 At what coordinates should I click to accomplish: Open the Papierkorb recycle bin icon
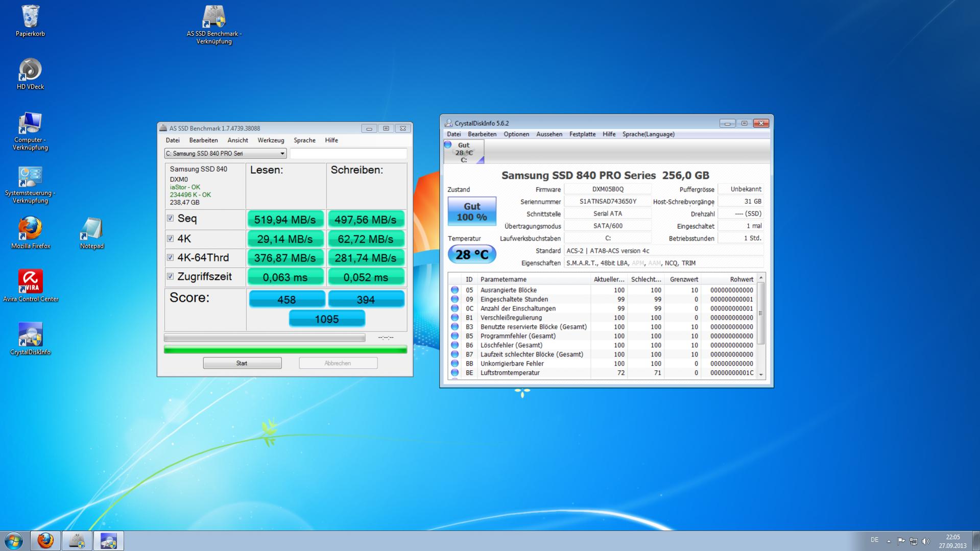pos(30,21)
